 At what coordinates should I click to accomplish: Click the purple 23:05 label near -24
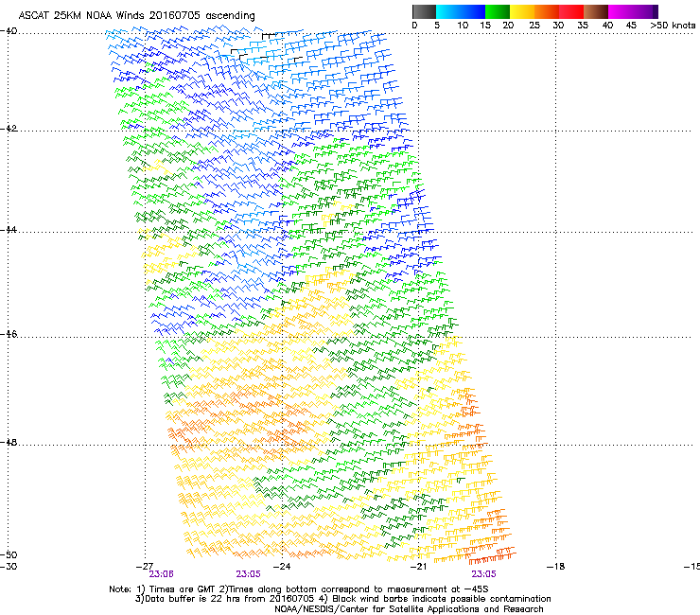point(248,574)
